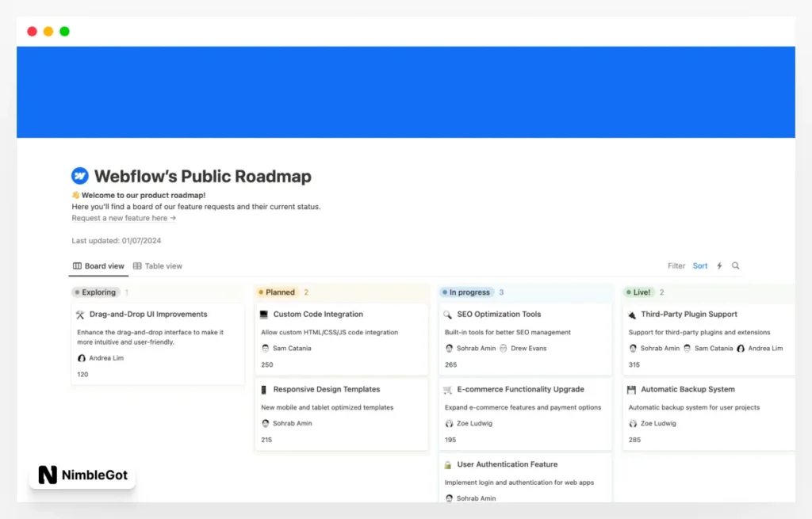The image size is (812, 519).
Task: Click the Live! status tag
Action: pos(638,292)
